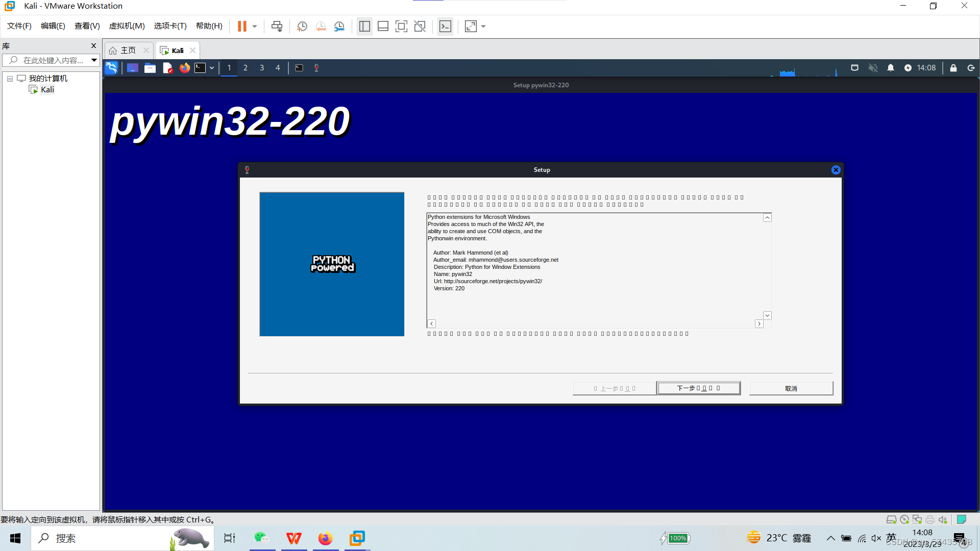Click the Kali display tray icon

click(x=854, y=68)
